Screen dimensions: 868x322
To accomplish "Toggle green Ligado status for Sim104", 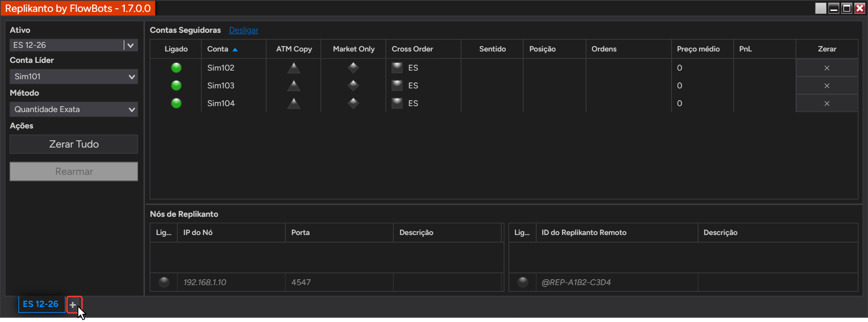I will (x=176, y=103).
